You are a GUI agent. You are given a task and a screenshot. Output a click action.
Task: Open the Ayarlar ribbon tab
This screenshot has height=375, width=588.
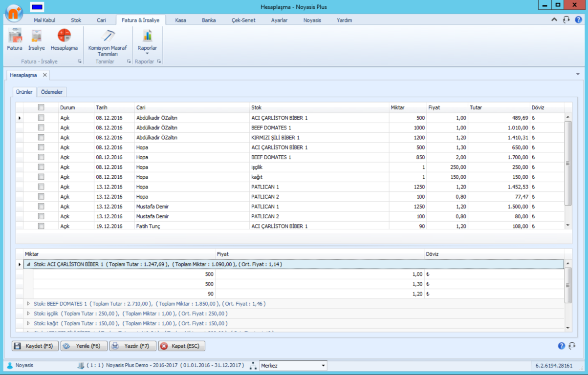(x=279, y=20)
